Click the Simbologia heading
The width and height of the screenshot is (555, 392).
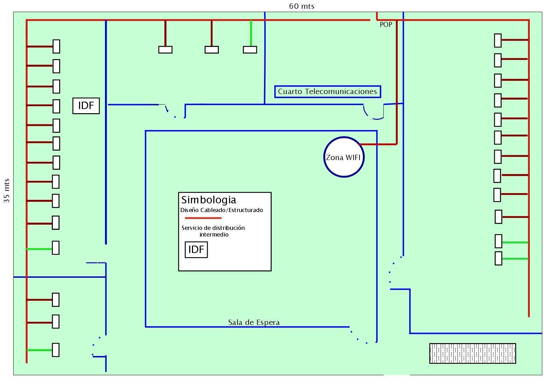(209, 200)
